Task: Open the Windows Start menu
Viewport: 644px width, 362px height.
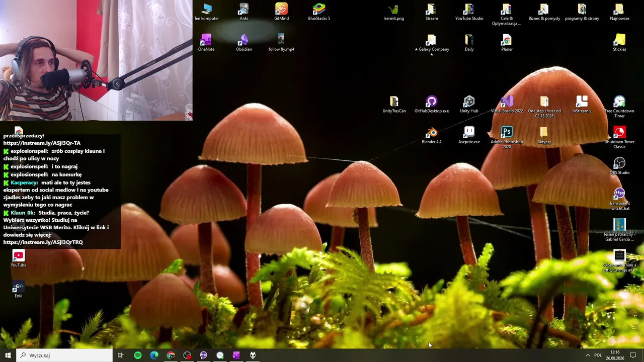Action: tap(8, 355)
